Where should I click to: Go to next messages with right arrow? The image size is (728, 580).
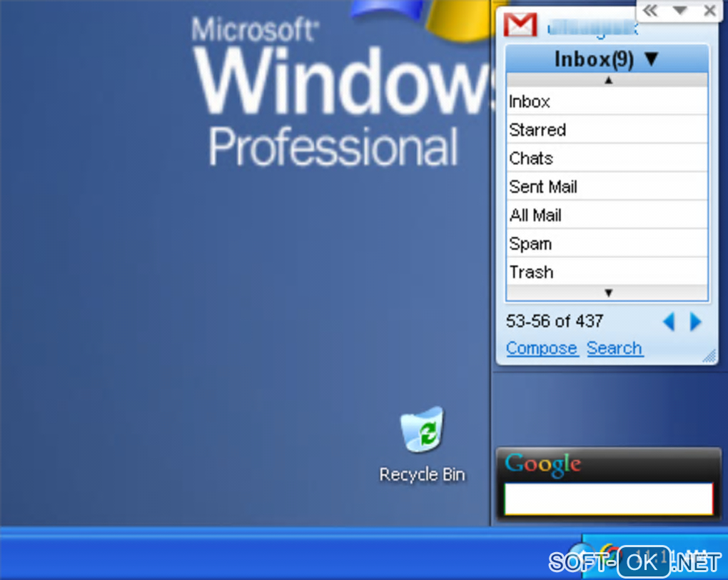pyautogui.click(x=695, y=321)
